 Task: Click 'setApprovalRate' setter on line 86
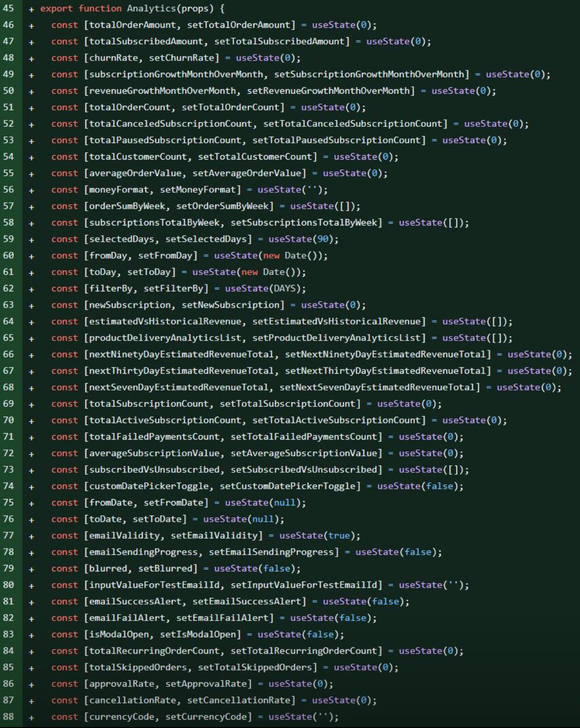(x=206, y=683)
